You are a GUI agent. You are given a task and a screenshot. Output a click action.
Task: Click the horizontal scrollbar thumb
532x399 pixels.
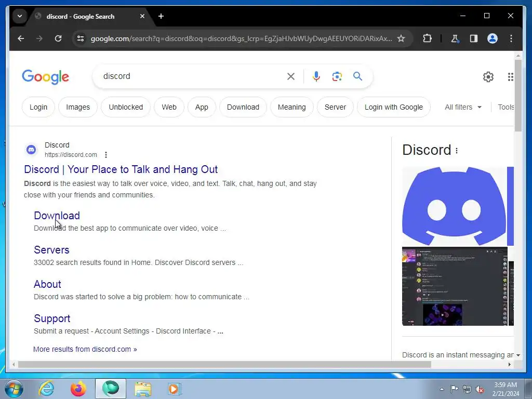click(224, 364)
